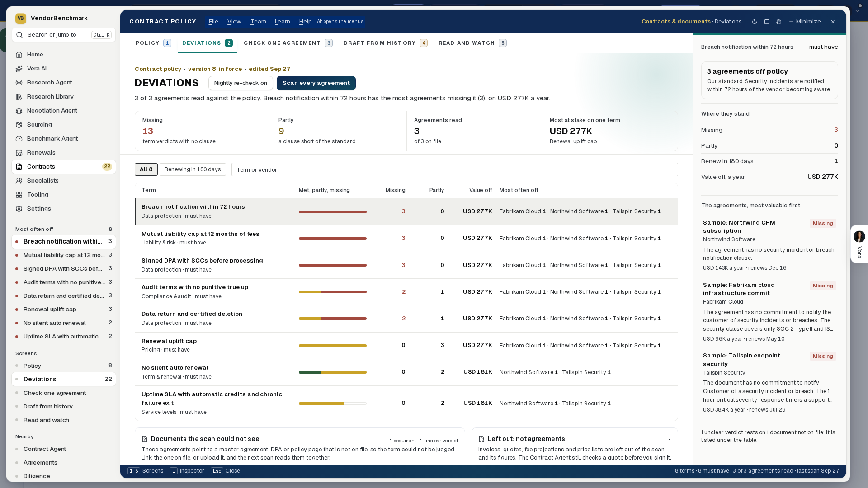Open Vera AI in the sidebar
Image resolution: width=868 pixels, height=488 pixels.
[63, 69]
